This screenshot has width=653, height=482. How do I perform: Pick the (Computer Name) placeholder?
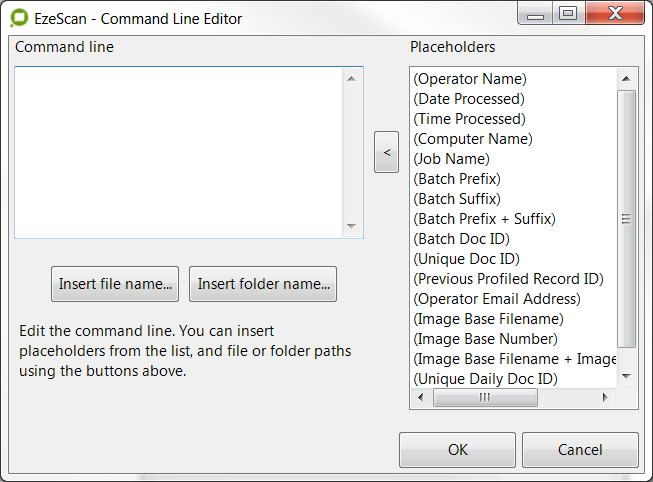pos(473,139)
